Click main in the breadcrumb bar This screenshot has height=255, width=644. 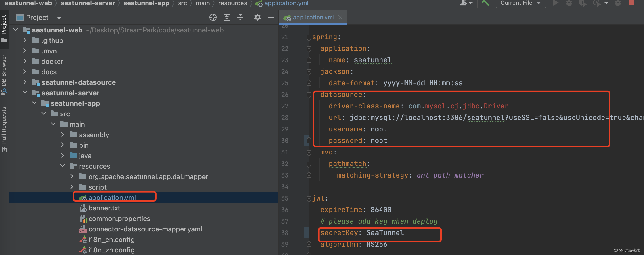[203, 3]
